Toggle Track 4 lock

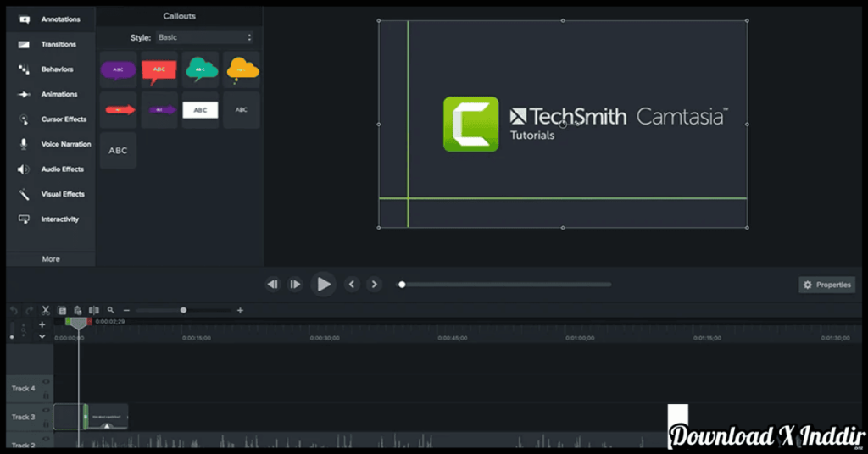coord(46,395)
